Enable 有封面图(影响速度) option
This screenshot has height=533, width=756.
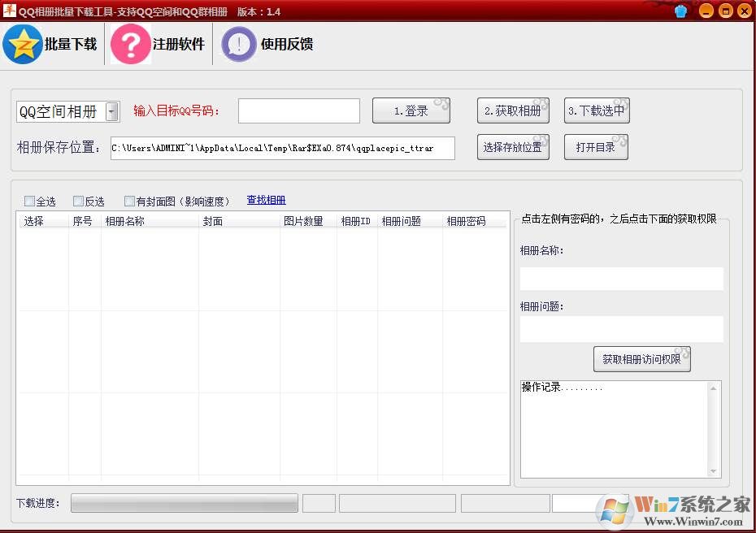[x=128, y=201]
